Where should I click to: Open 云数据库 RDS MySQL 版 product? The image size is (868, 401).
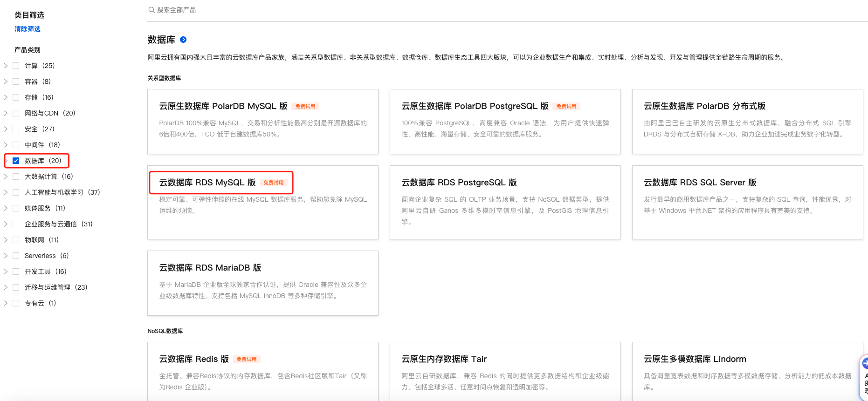[207, 183]
